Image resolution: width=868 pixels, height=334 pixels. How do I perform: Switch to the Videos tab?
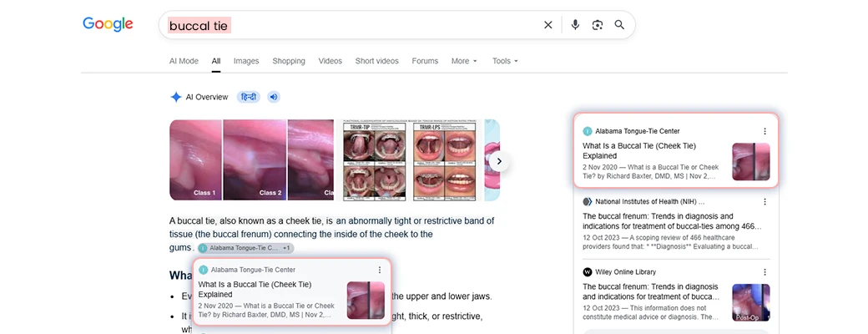[x=330, y=61]
